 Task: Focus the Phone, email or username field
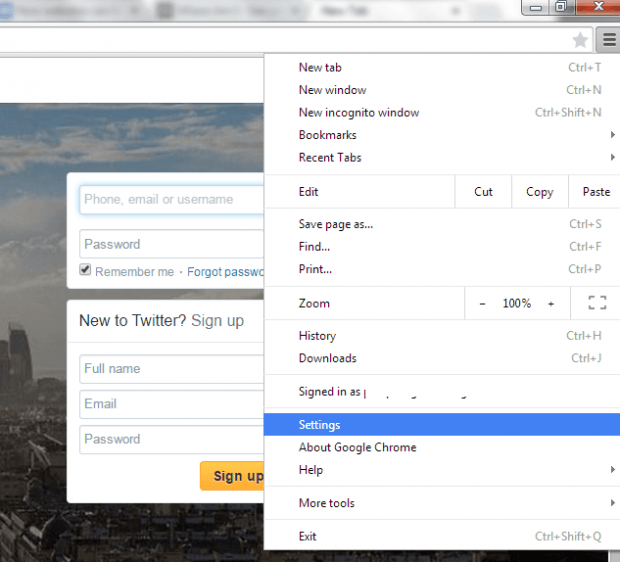coord(172,199)
